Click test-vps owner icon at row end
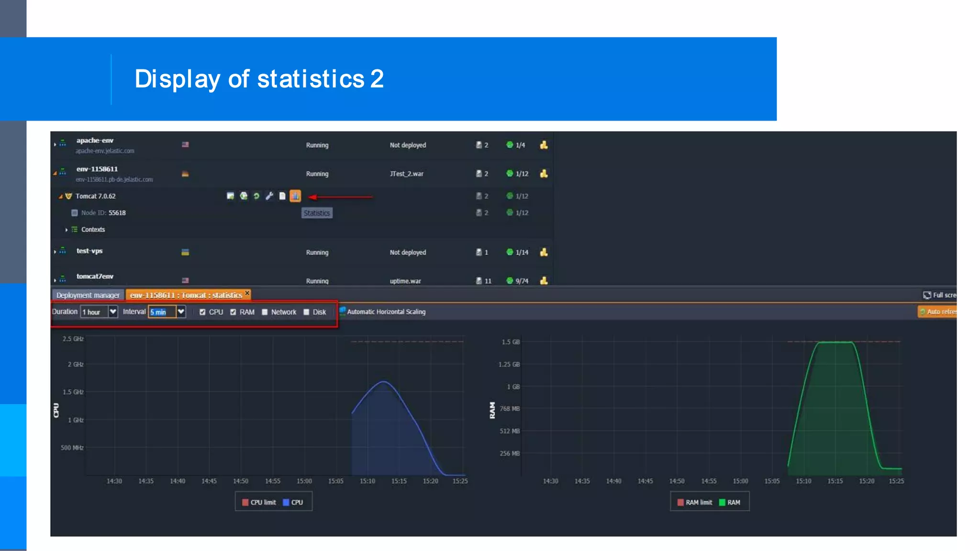The width and height of the screenshot is (980, 551). (544, 252)
